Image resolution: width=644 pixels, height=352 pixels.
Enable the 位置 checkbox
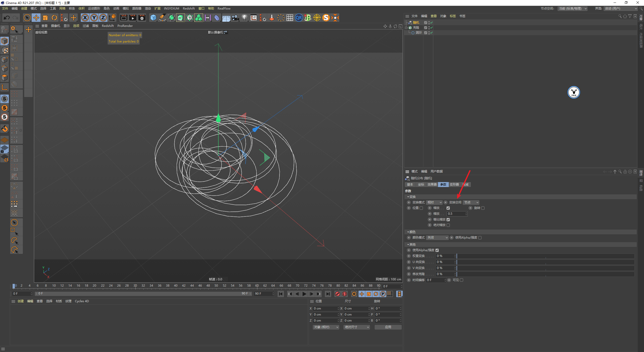point(421,208)
